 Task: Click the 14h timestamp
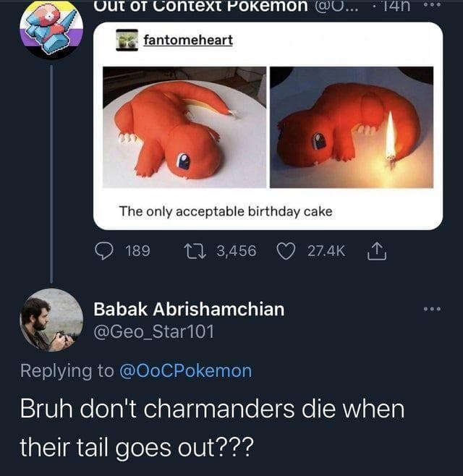(x=396, y=6)
